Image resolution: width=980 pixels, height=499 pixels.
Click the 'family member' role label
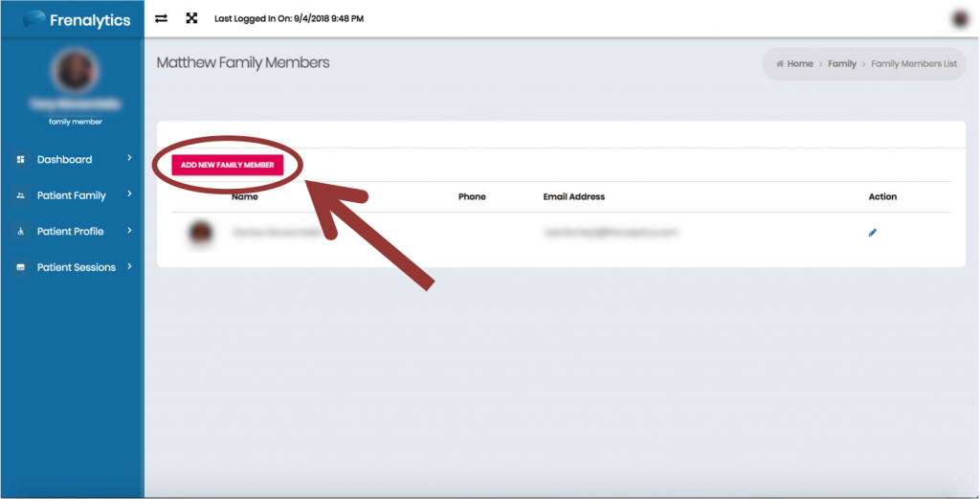tap(76, 122)
